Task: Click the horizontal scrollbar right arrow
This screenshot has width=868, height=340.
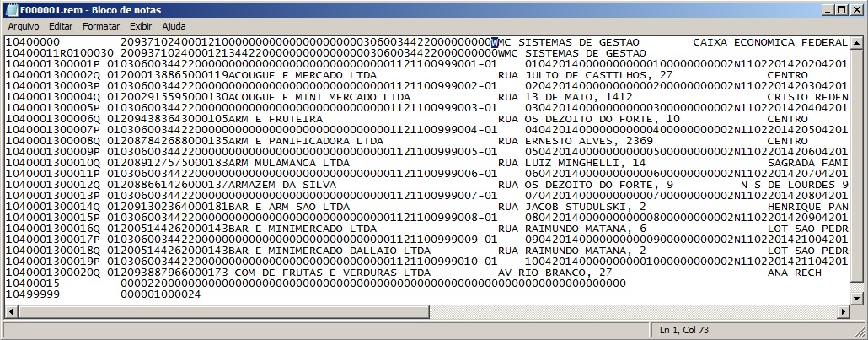Action: click(843, 311)
